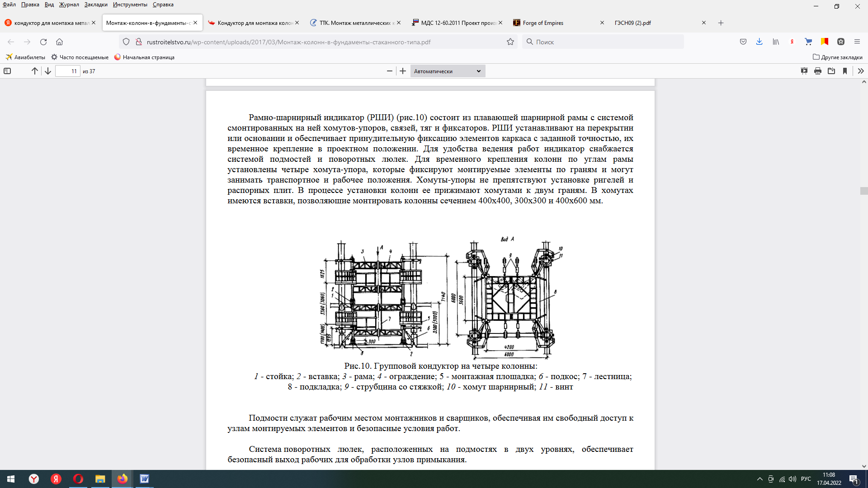Go to next PDF page arrow
The height and width of the screenshot is (488, 868).
point(47,71)
